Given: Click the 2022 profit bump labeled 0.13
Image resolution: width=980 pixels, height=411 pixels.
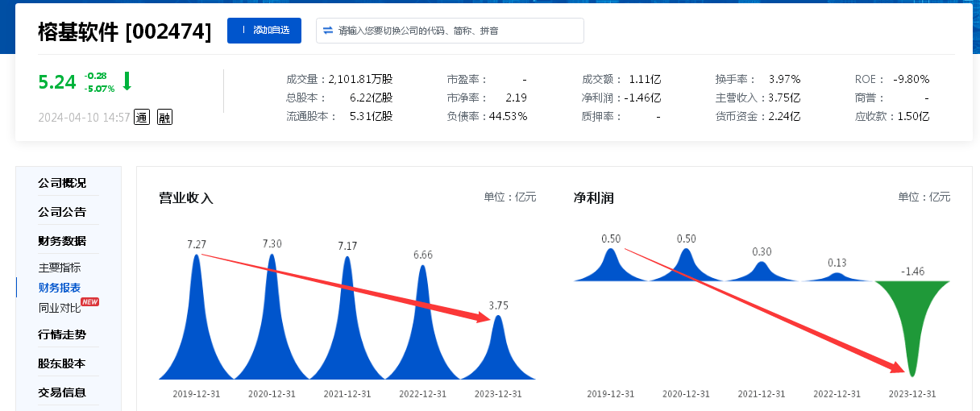Looking at the screenshot, I should click(x=837, y=277).
